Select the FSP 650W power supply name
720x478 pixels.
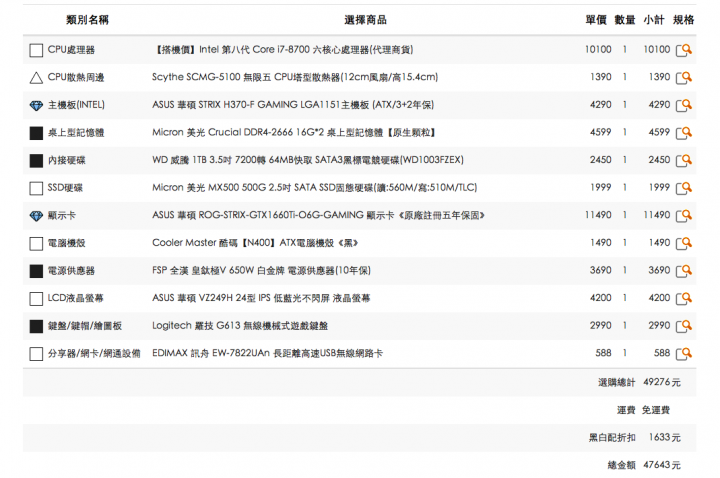tap(261, 270)
